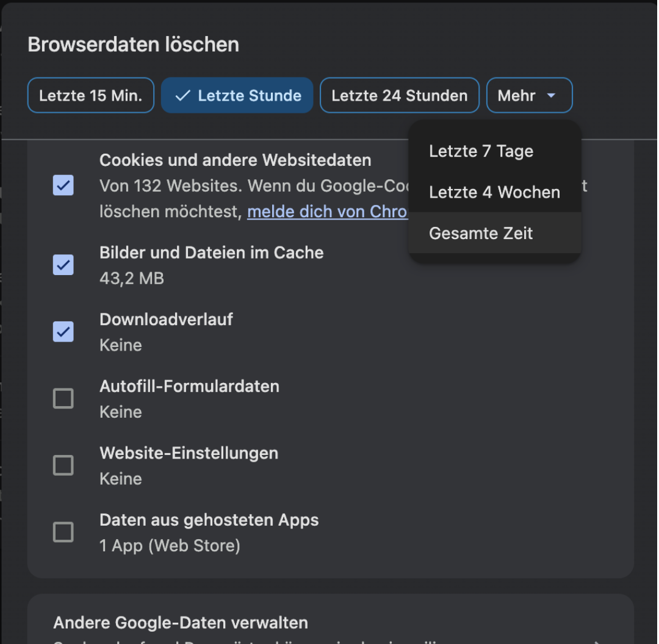Select the 'Letzte 15 Min.' time range

pos(90,96)
